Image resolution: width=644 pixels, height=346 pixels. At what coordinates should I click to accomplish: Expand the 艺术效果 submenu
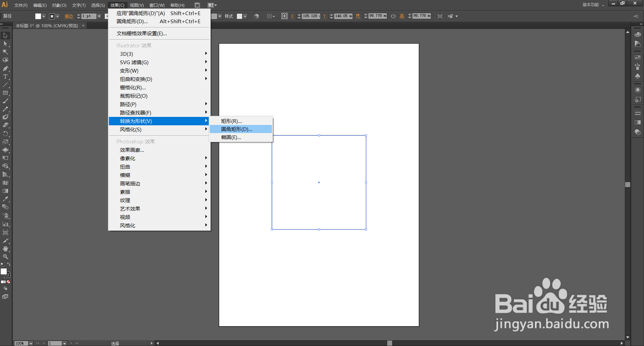[x=159, y=209]
